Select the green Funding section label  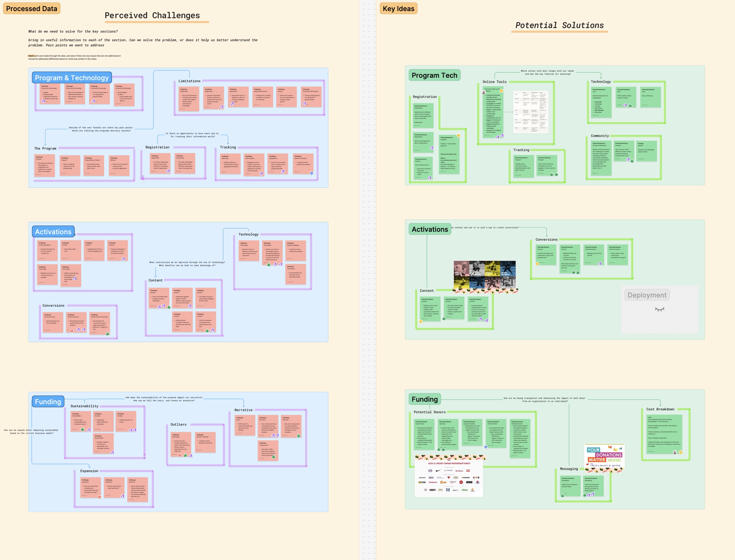[425, 399]
